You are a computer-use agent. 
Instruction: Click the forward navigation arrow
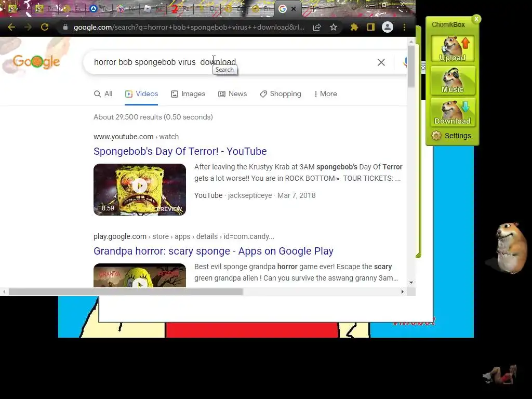point(28,27)
